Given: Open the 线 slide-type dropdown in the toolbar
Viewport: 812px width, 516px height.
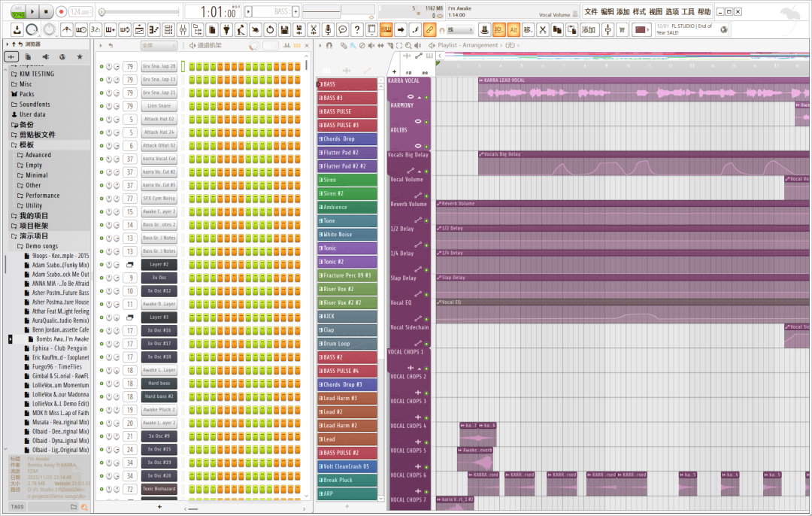Looking at the screenshot, I should 459,29.
